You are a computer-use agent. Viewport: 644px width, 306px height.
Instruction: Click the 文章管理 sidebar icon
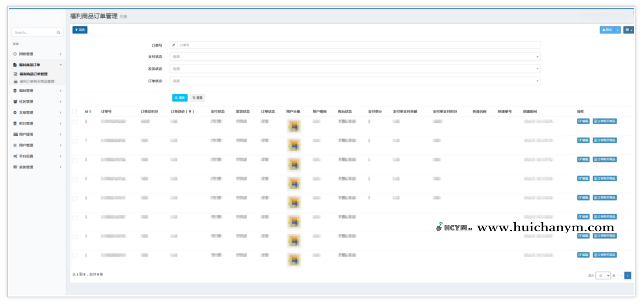coord(15,112)
